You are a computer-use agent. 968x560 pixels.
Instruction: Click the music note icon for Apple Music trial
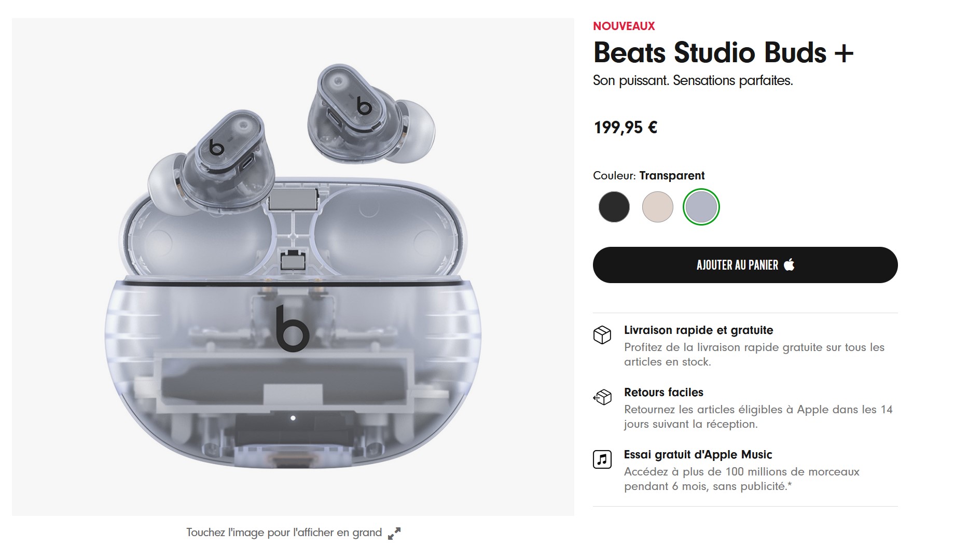(x=602, y=458)
